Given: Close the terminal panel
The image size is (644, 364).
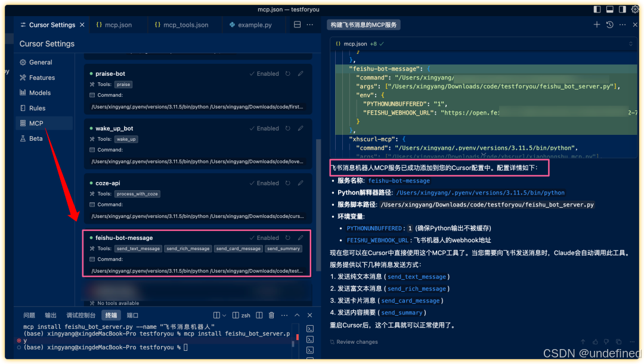Looking at the screenshot, I should (309, 316).
